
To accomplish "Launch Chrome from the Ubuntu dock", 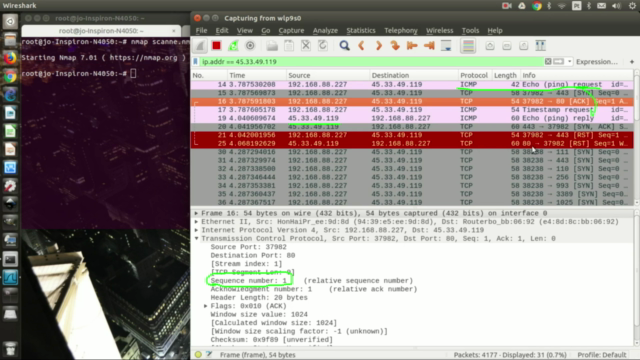I will [10, 76].
